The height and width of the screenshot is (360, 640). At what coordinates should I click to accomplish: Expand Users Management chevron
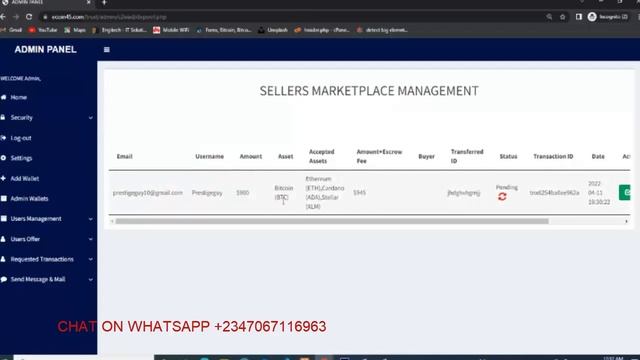(91, 219)
